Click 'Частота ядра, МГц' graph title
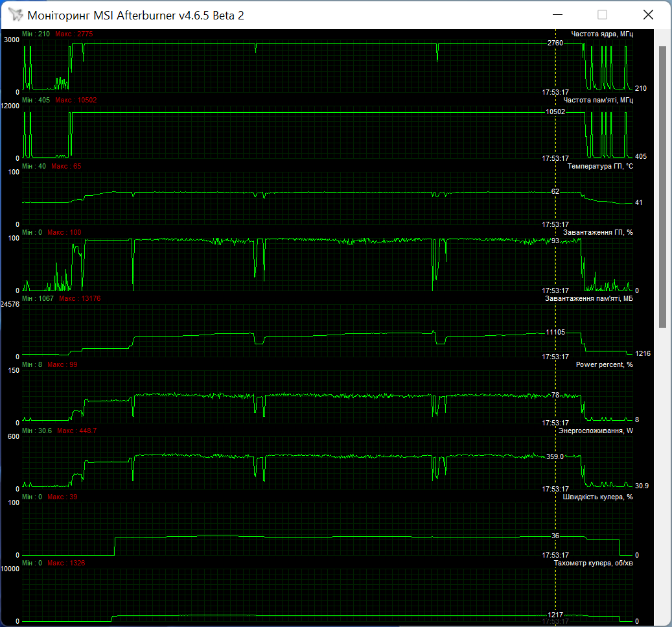The height and width of the screenshot is (627, 672). [602, 34]
